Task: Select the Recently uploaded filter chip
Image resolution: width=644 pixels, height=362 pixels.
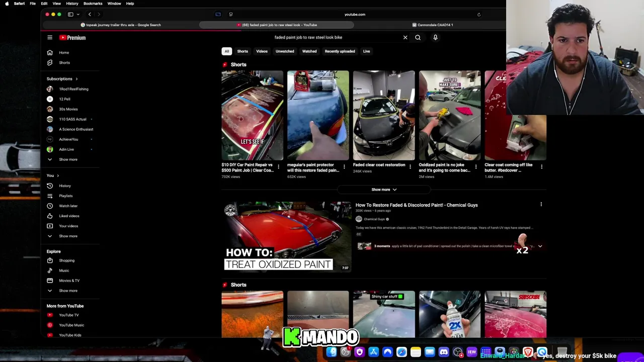Action: coord(340,51)
